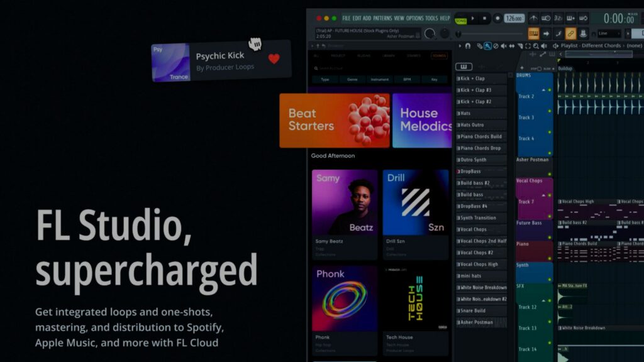The width and height of the screenshot is (644, 362).
Task: Click the highlighted link icon in toolbar
Action: 570,33
